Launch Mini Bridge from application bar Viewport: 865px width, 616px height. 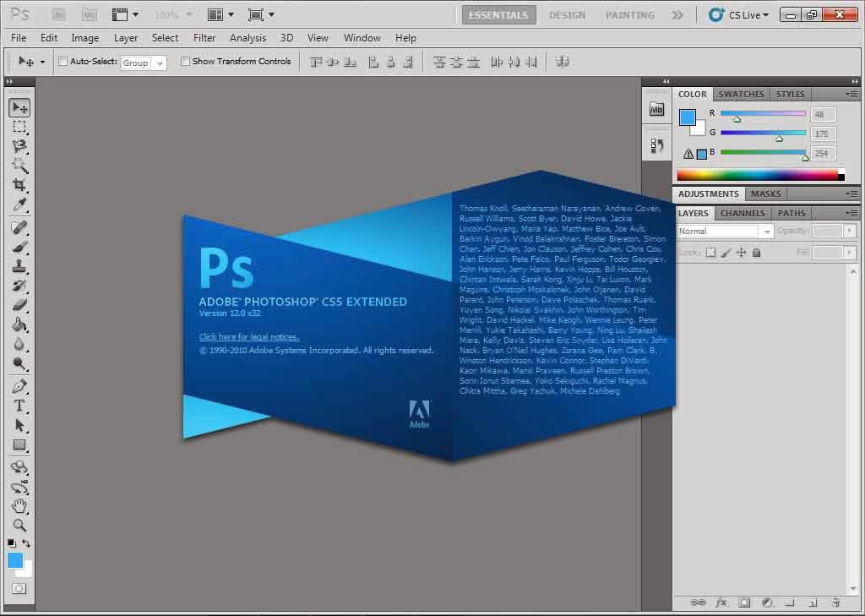[x=90, y=15]
